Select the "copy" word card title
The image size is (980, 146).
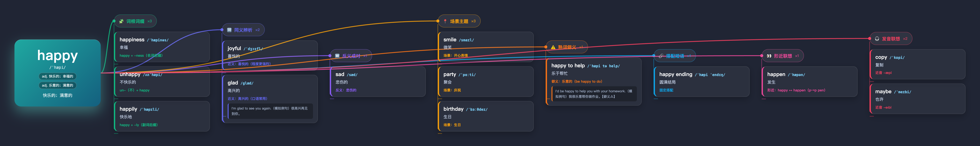pyautogui.click(x=881, y=57)
